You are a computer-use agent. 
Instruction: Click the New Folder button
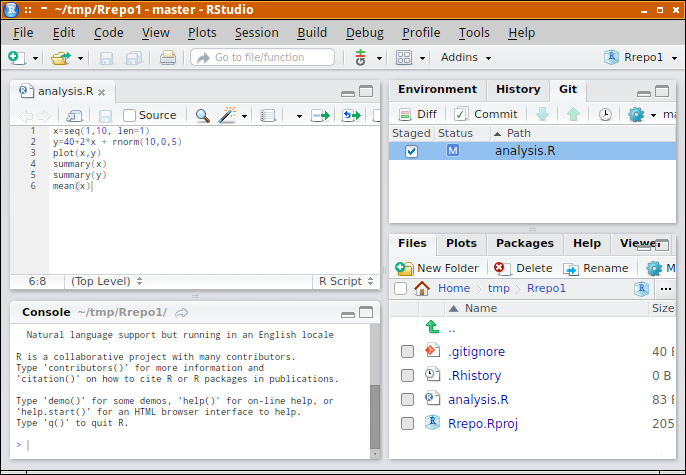pos(437,268)
